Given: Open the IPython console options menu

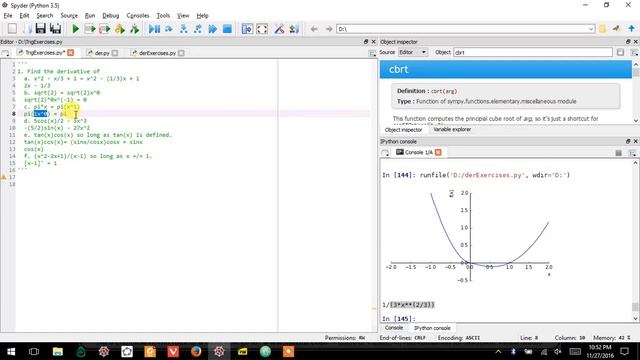Looking at the screenshot, I should 633,153.
